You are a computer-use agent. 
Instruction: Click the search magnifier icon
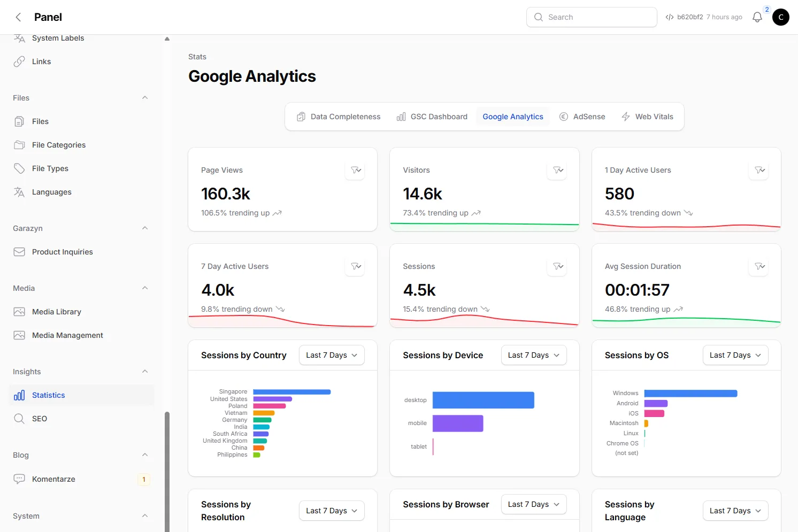click(539, 17)
